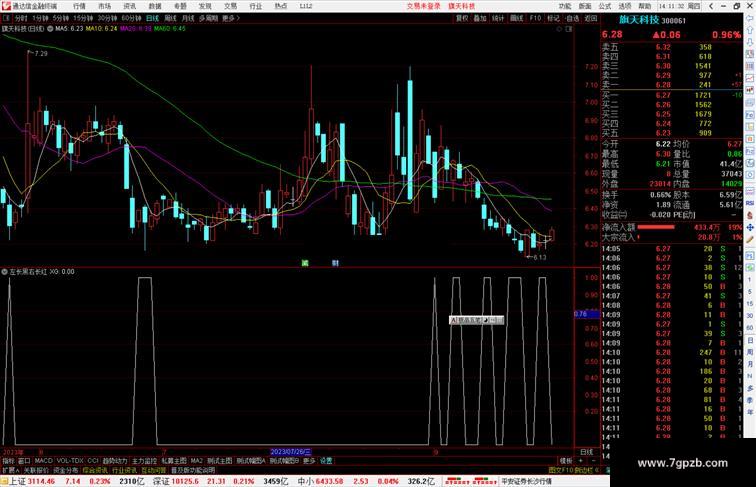The image size is (756, 487).
Task: Click the 画线 drawing button
Action: [x=516, y=18]
